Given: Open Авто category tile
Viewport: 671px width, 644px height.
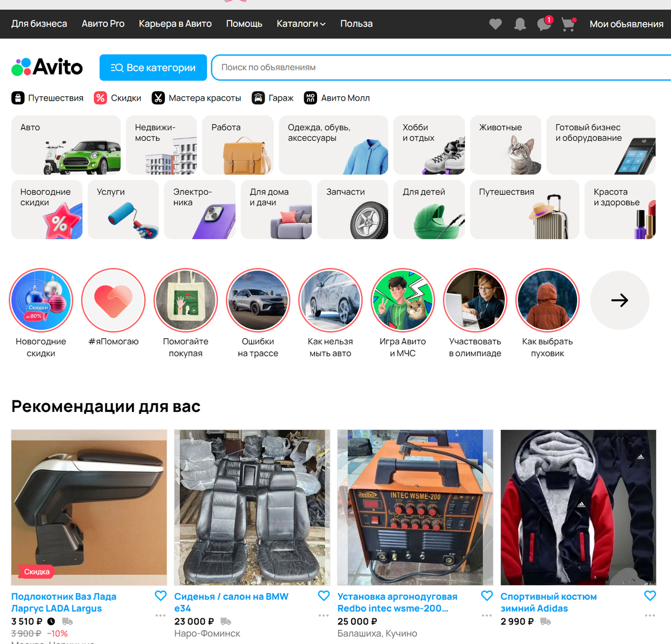Looking at the screenshot, I should tap(66, 145).
